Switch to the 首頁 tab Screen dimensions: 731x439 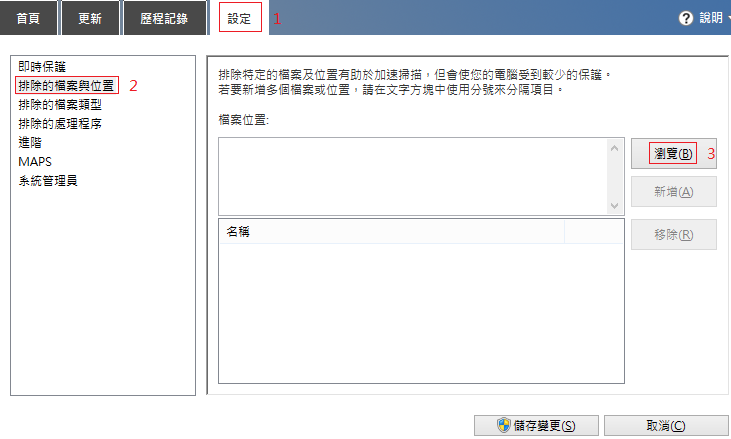click(x=28, y=18)
